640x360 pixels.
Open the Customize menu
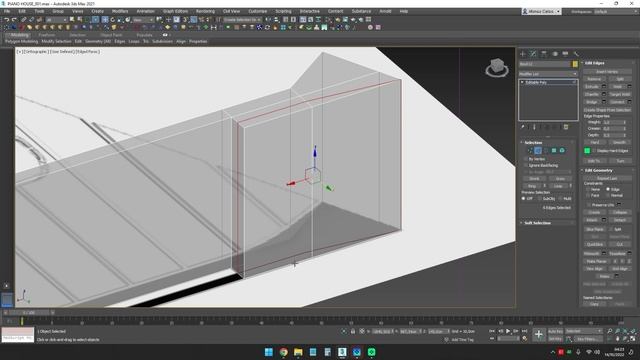click(x=258, y=11)
